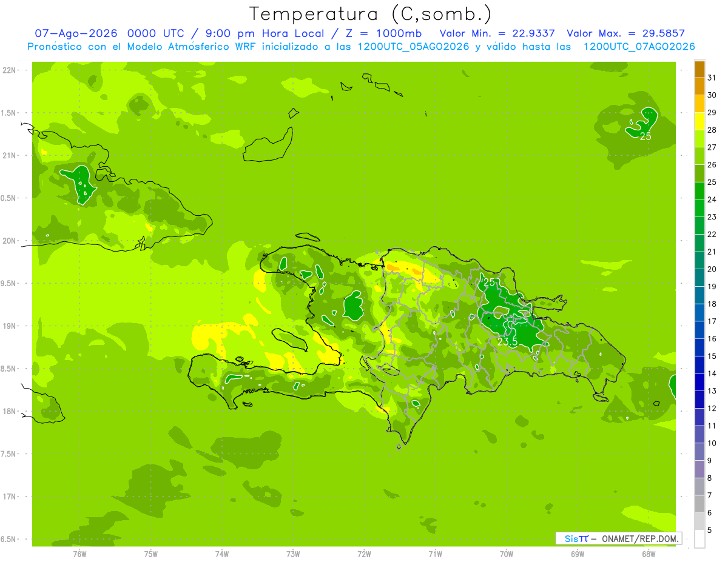This screenshot has height=562, width=728.
Task: Click the 'Valor Min. = 22.9337' text
Action: click(497, 33)
